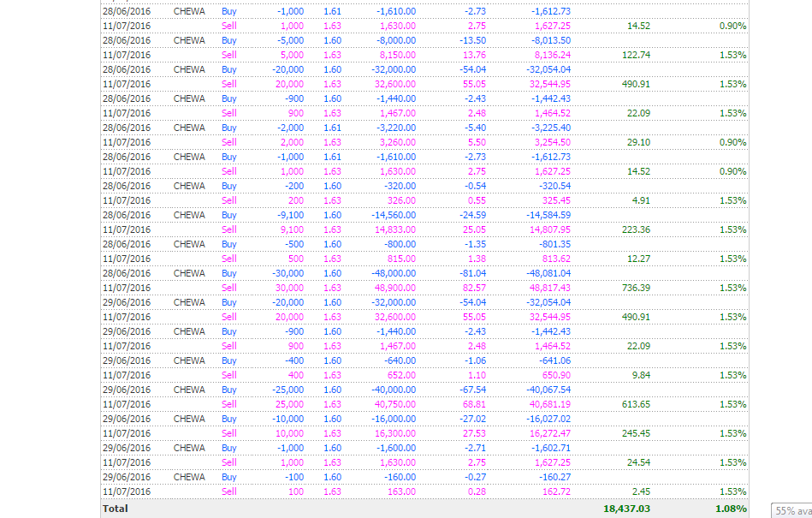Click the fee value 5.50
The height and width of the screenshot is (518, 812).
click(x=477, y=142)
